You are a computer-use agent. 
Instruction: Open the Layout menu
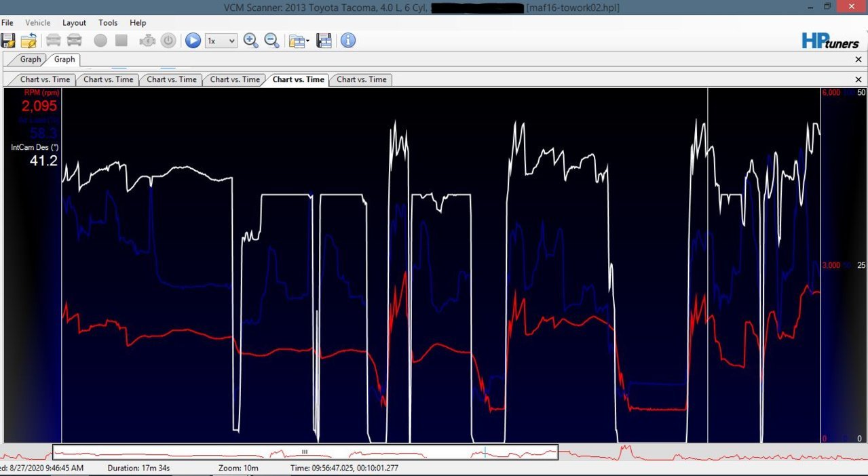click(x=74, y=22)
